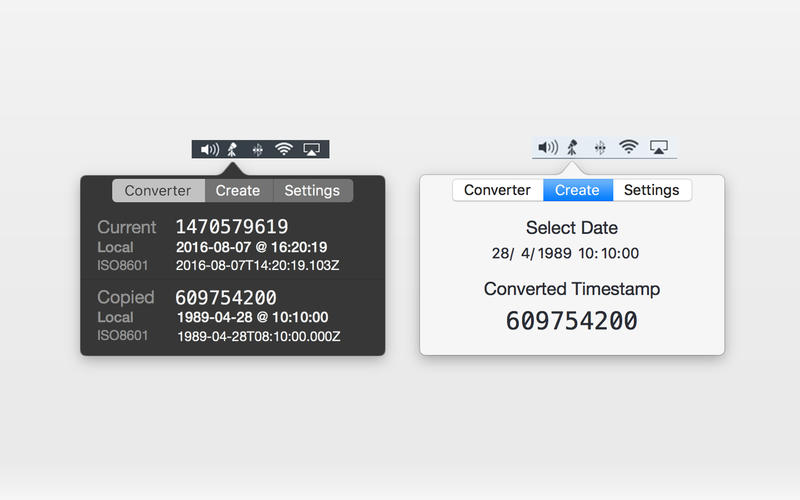The width and height of the screenshot is (800, 500).
Task: Open the Settings tab in the dark popover
Action: (312, 190)
